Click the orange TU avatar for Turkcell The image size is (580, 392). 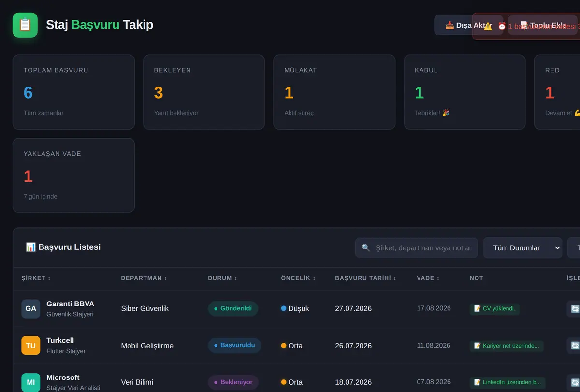(31, 346)
